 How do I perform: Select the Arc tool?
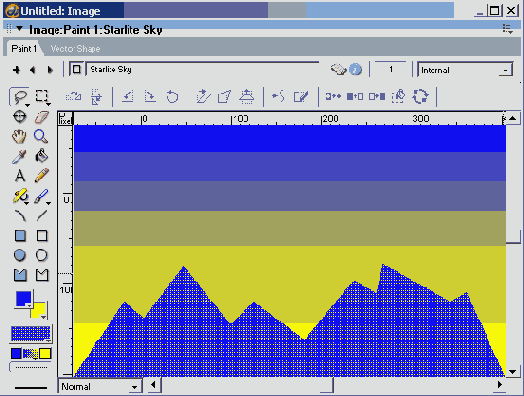click(20, 216)
